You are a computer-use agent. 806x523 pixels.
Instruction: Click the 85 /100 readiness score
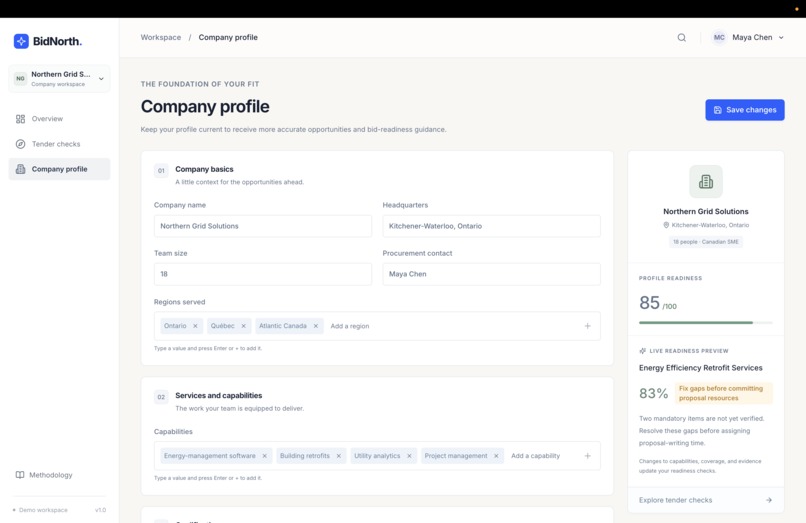[x=657, y=303]
